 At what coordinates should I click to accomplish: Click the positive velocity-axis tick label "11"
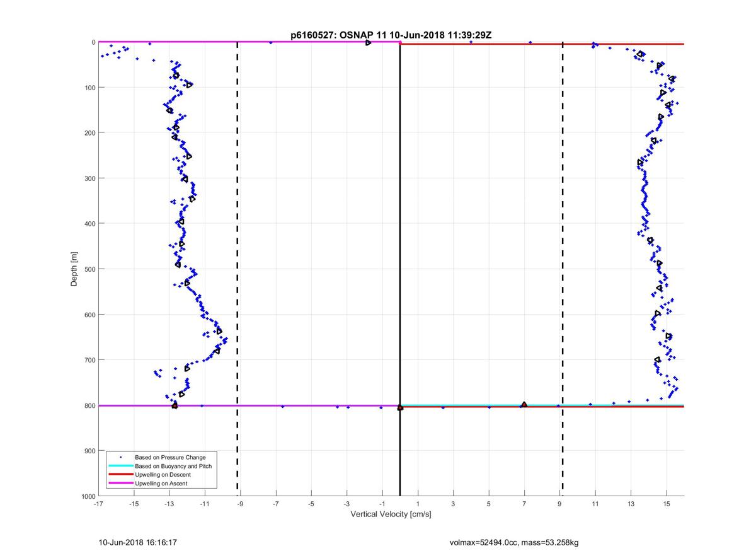click(595, 504)
